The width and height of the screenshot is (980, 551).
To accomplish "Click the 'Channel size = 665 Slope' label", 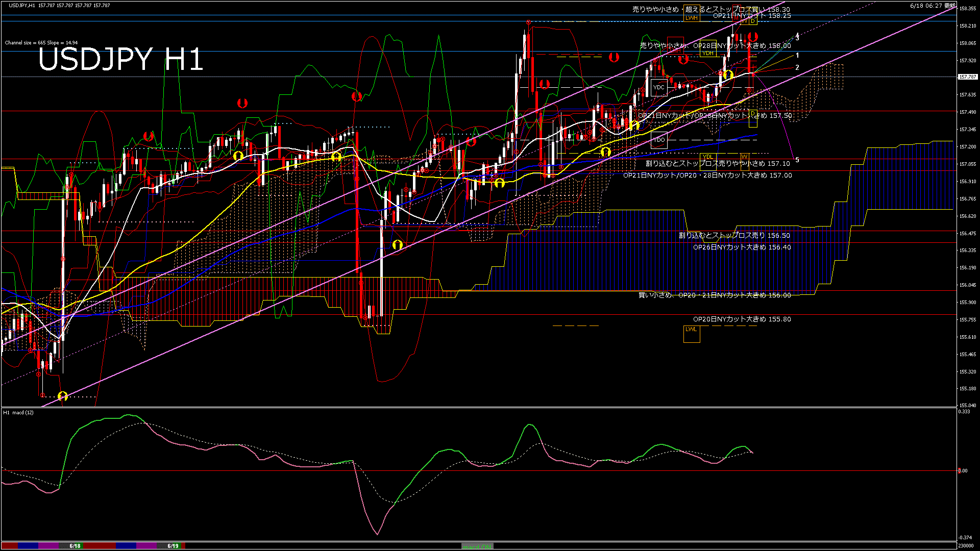I will (41, 43).
